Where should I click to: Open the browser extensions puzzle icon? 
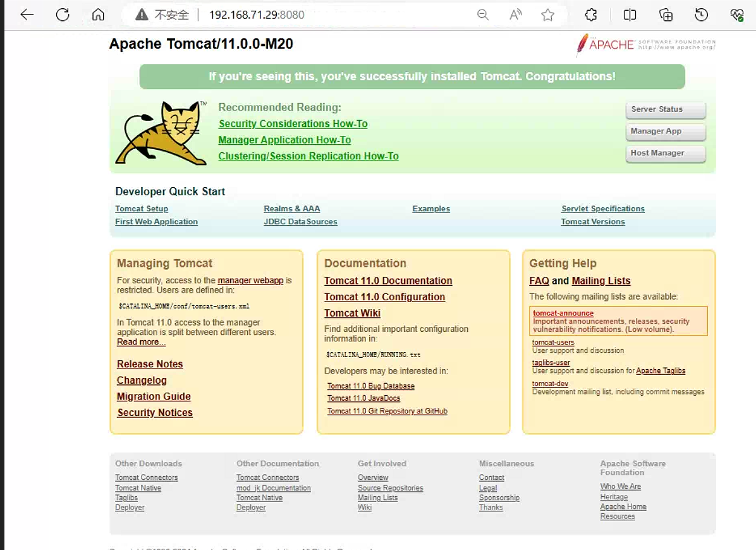[590, 15]
